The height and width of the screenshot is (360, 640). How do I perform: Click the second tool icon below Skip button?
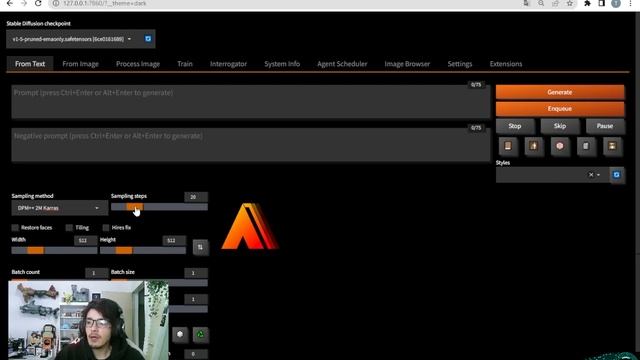coord(533,146)
